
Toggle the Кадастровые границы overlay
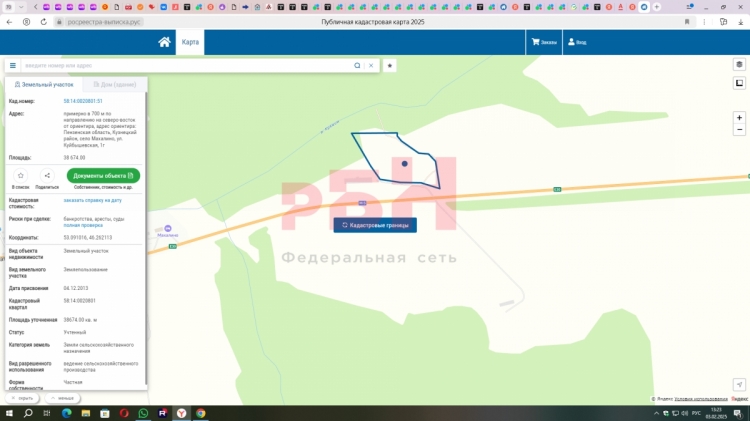tap(374, 225)
